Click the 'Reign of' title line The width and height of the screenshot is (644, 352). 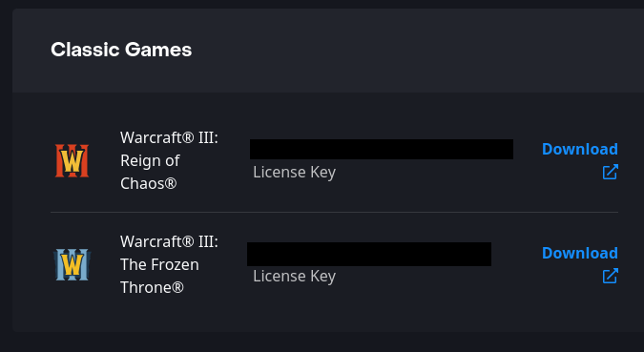pos(150,160)
